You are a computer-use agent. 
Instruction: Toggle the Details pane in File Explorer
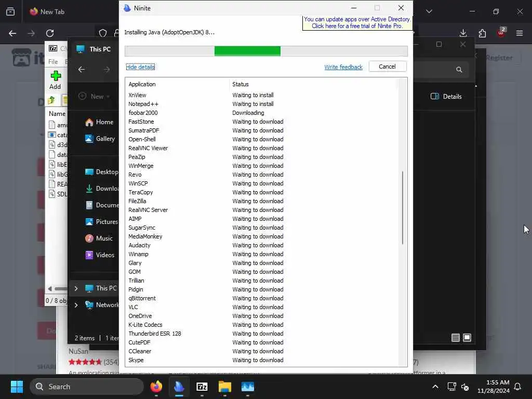[446, 96]
